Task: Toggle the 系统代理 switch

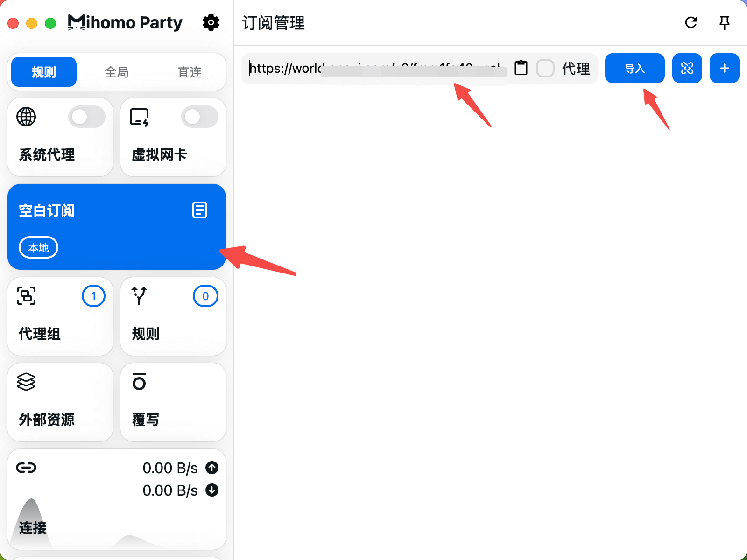Action: (87, 117)
